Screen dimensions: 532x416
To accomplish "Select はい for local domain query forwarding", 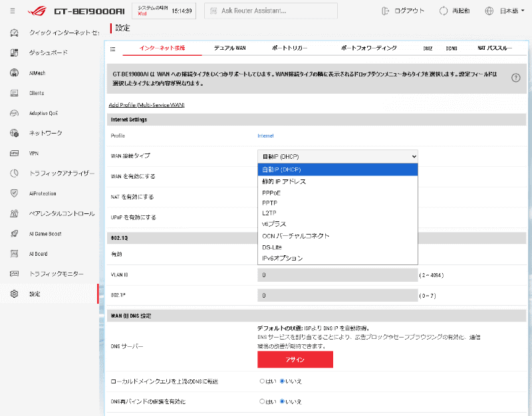I will (262, 381).
